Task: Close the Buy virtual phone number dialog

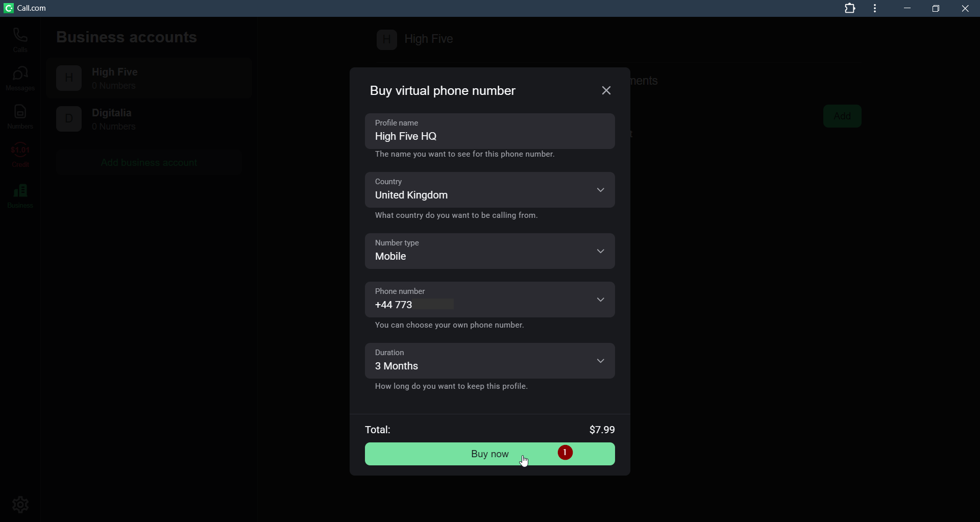Action: coord(606,91)
